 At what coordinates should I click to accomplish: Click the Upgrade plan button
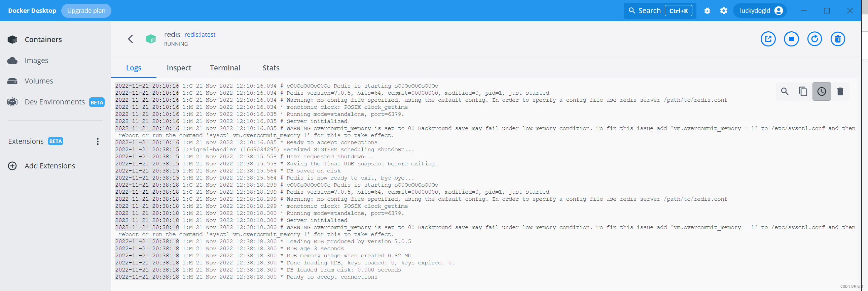86,10
